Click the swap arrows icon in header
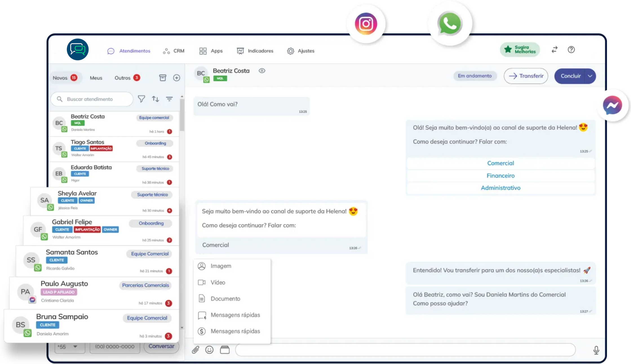Screen dimensions: 631x364 click(x=554, y=50)
